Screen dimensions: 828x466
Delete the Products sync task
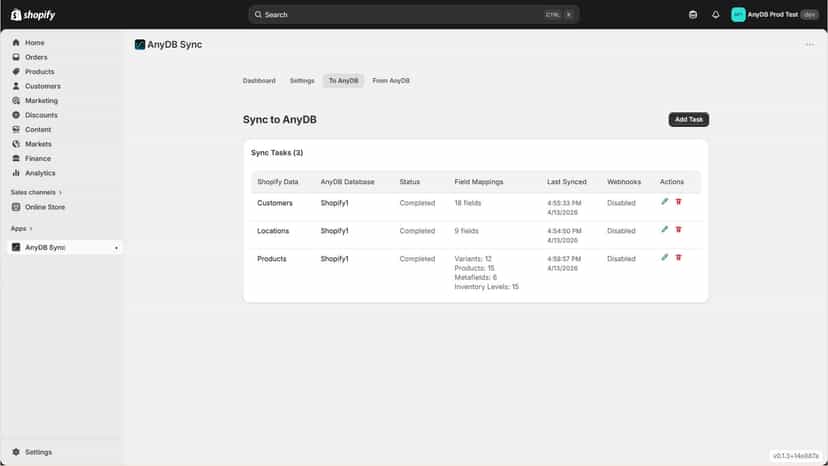coord(679,258)
